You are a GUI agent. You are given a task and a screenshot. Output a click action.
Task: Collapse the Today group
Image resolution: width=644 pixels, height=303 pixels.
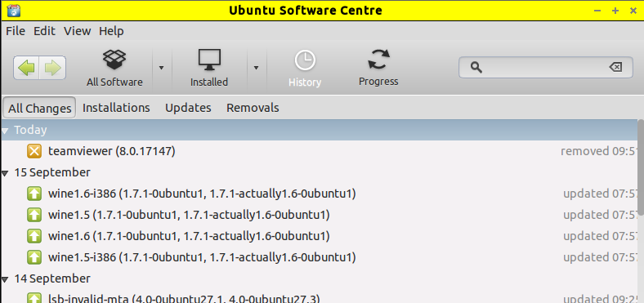coord(5,131)
